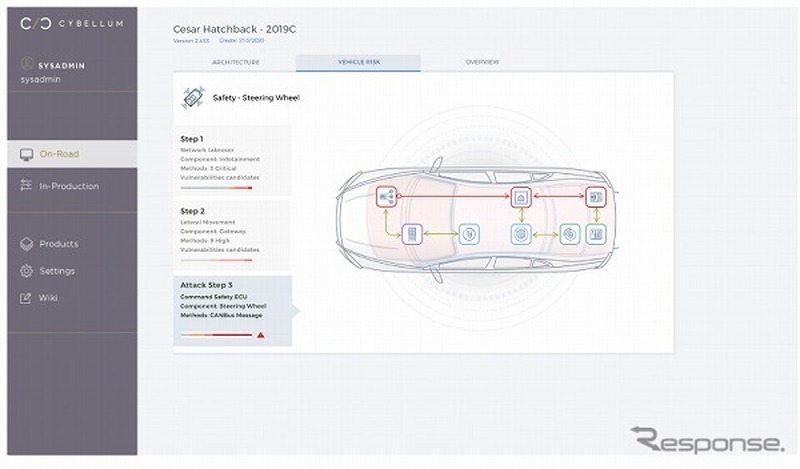Image resolution: width=800 pixels, height=469 pixels.
Task: Select the Step 1 attack card
Action: click(232, 159)
